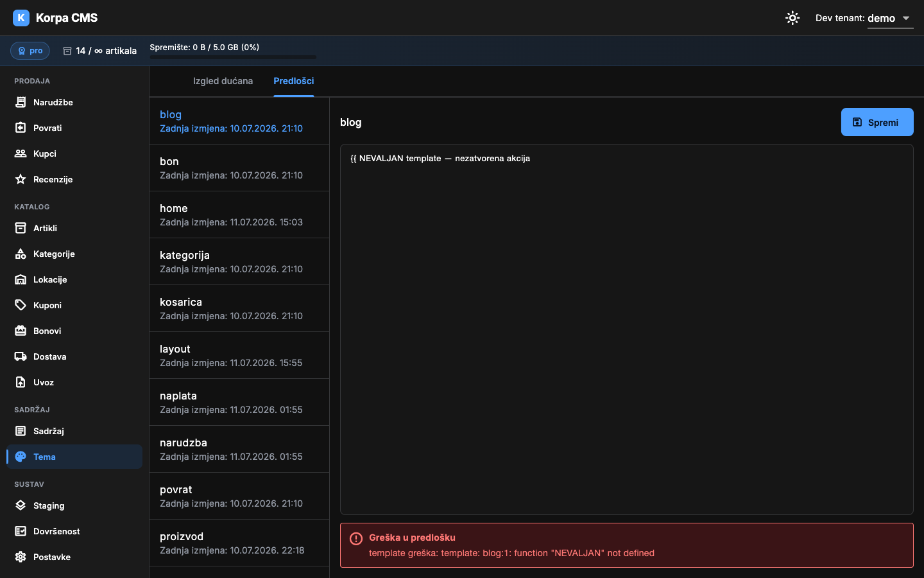Click the 'blog' template title heading
This screenshot has height=578, width=924.
tap(351, 122)
